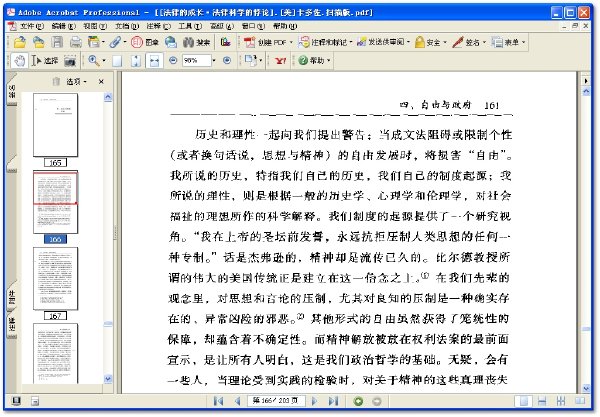Open the 文件 menu
This screenshot has height=417, width=600.
point(31,26)
